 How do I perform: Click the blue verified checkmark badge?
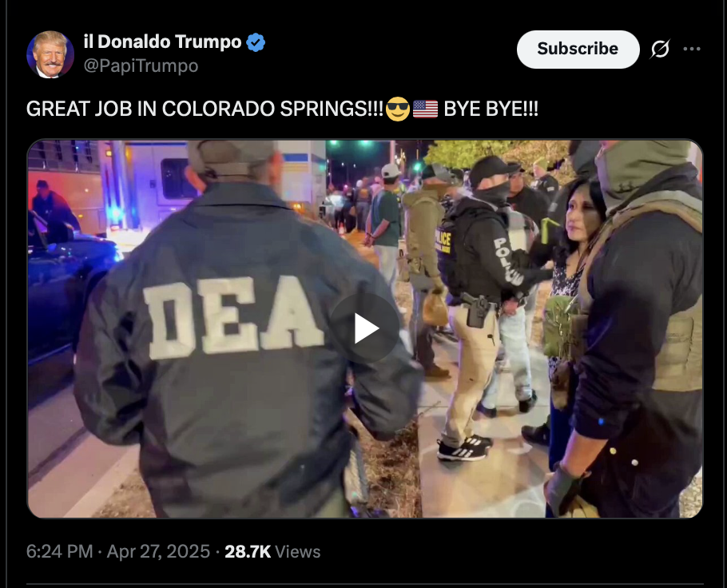[x=256, y=42]
